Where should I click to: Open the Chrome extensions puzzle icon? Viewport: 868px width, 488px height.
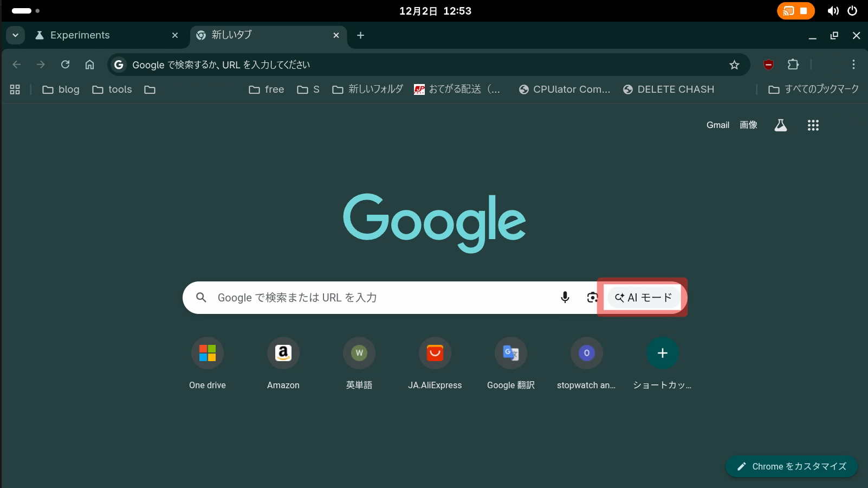coord(793,65)
